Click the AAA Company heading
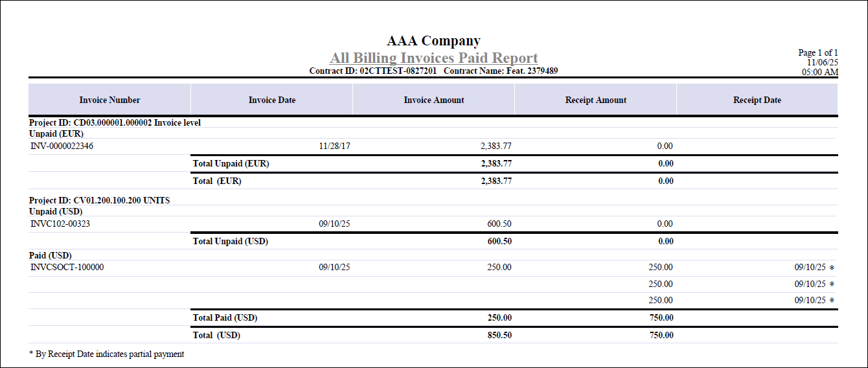 (x=433, y=41)
